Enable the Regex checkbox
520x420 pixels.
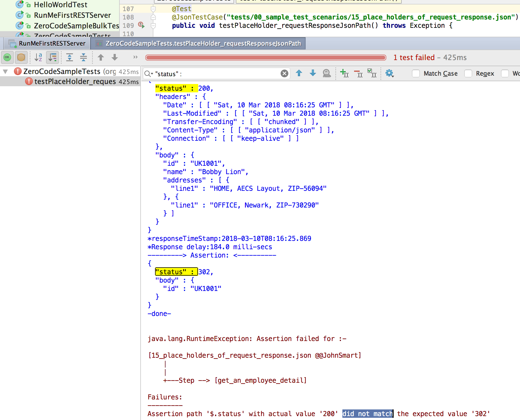468,73
